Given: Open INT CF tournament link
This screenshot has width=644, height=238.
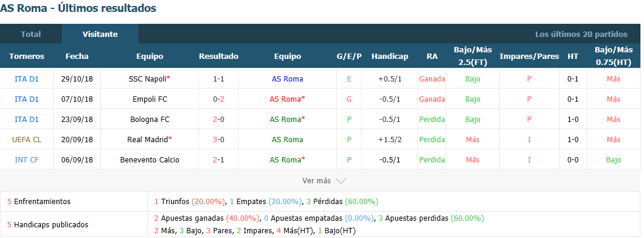Looking at the screenshot, I should point(27,160).
